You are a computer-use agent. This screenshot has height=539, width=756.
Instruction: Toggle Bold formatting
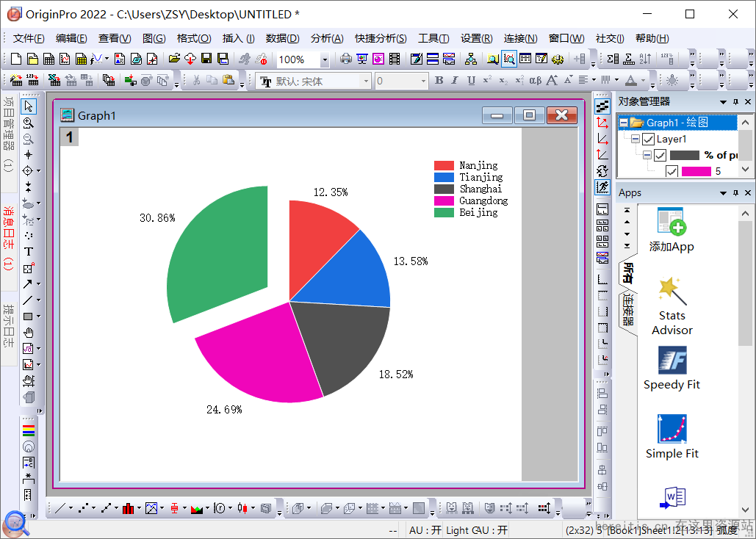tap(439, 81)
